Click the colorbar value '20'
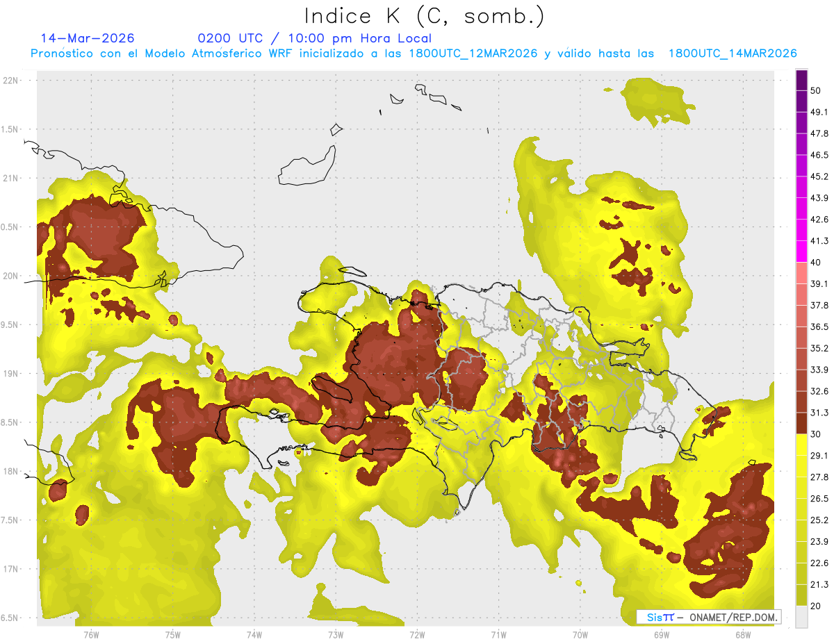This screenshot has height=644, width=834. tap(817, 606)
